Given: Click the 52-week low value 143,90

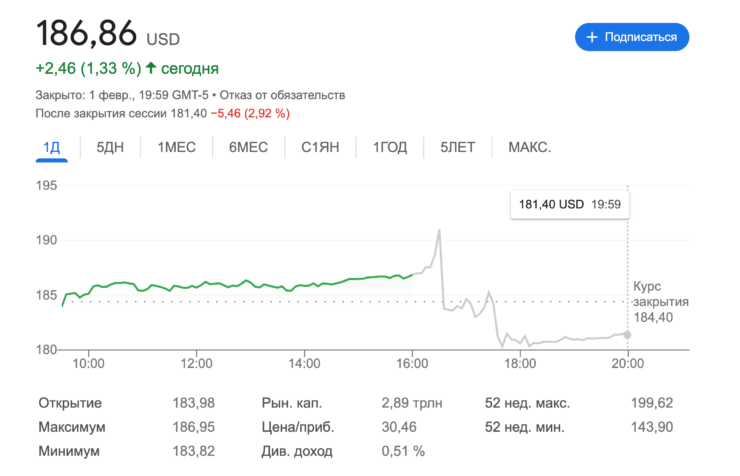Looking at the screenshot, I should pos(652,427).
